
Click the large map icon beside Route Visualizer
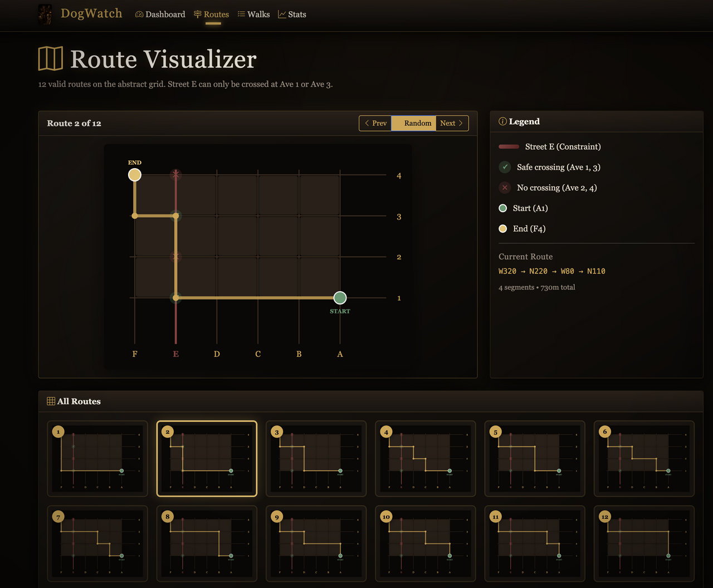tap(50, 59)
